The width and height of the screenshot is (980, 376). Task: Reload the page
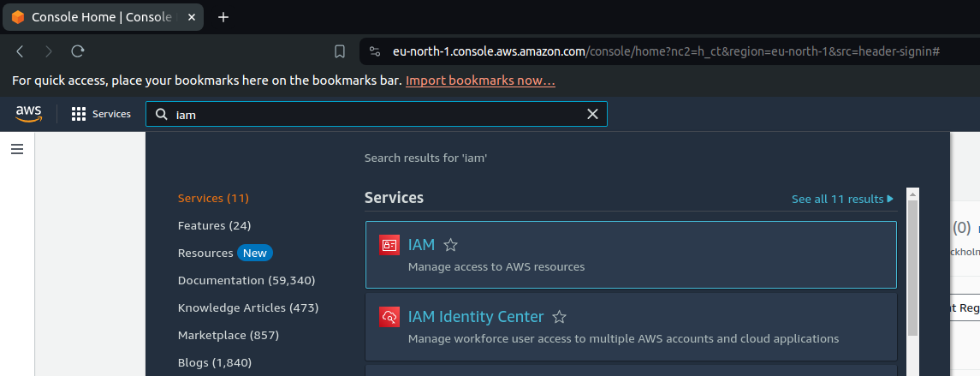(x=78, y=51)
